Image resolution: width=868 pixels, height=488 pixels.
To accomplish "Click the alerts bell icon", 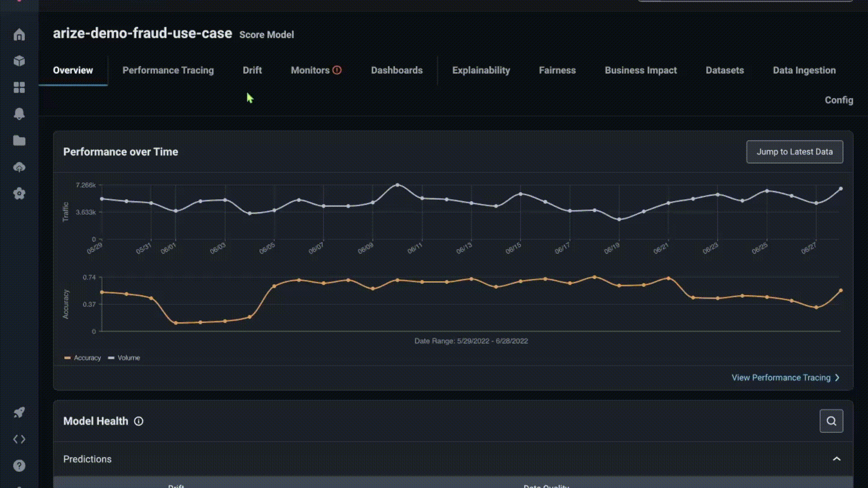I will 19,114.
